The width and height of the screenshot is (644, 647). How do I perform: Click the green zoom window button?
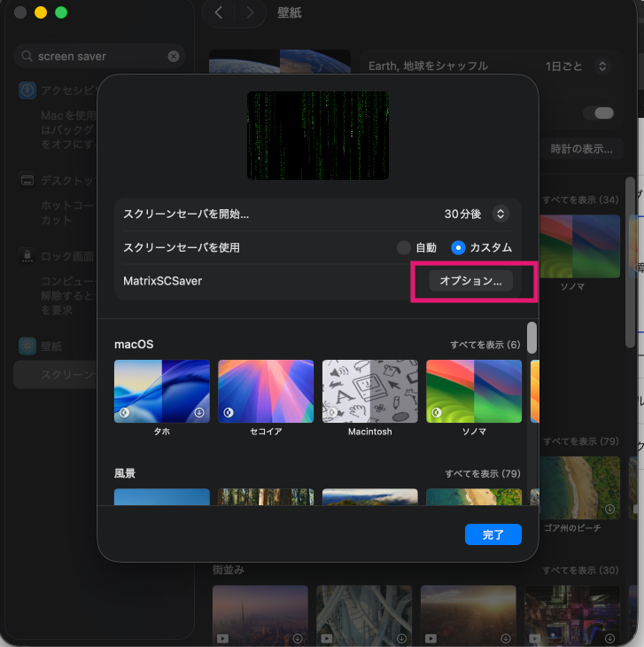[x=61, y=12]
